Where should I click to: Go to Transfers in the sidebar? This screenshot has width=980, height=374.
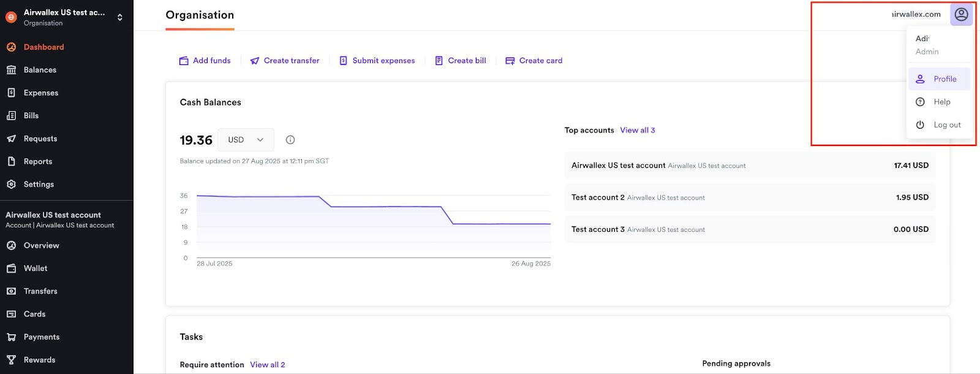pos(40,291)
